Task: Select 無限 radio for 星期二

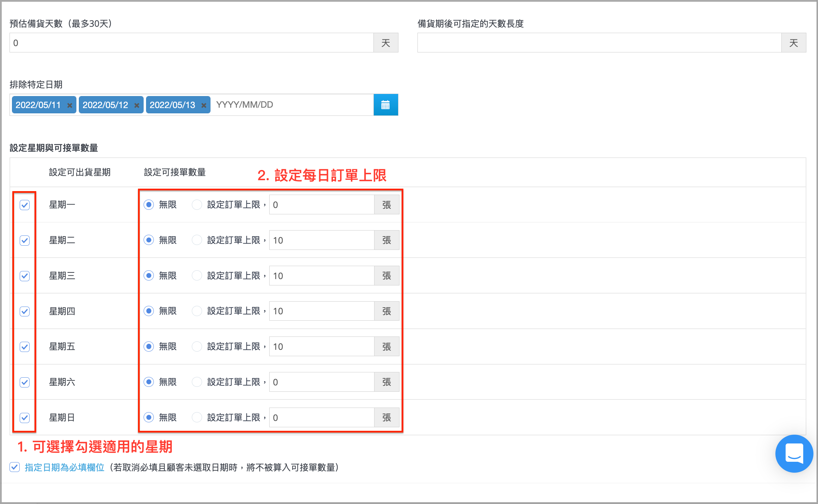Action: tap(149, 240)
